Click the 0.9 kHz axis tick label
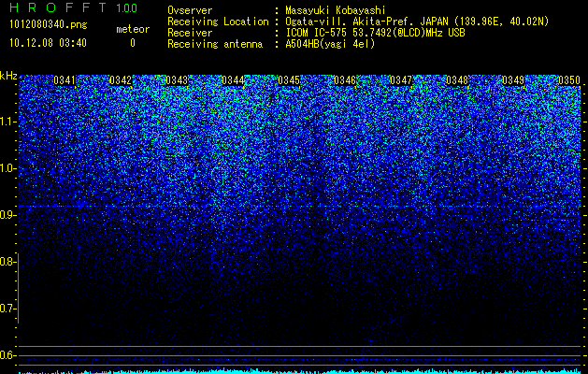The width and height of the screenshot is (588, 374). [7, 215]
